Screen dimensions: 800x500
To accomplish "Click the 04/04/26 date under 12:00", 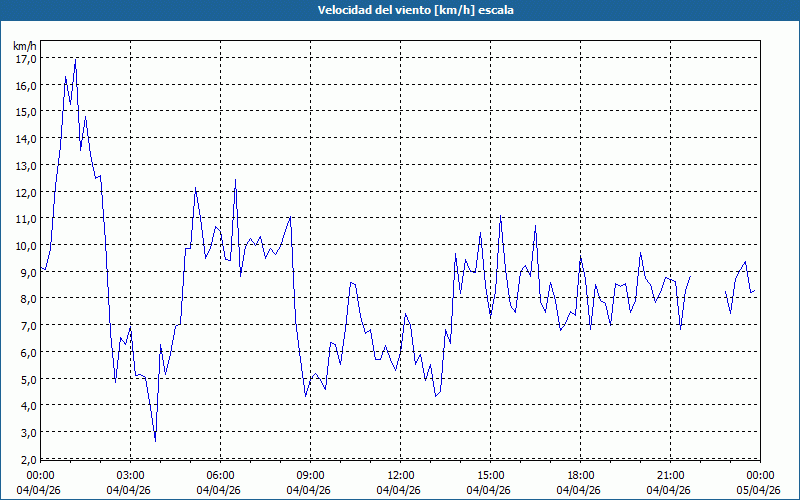I will (400, 490).
